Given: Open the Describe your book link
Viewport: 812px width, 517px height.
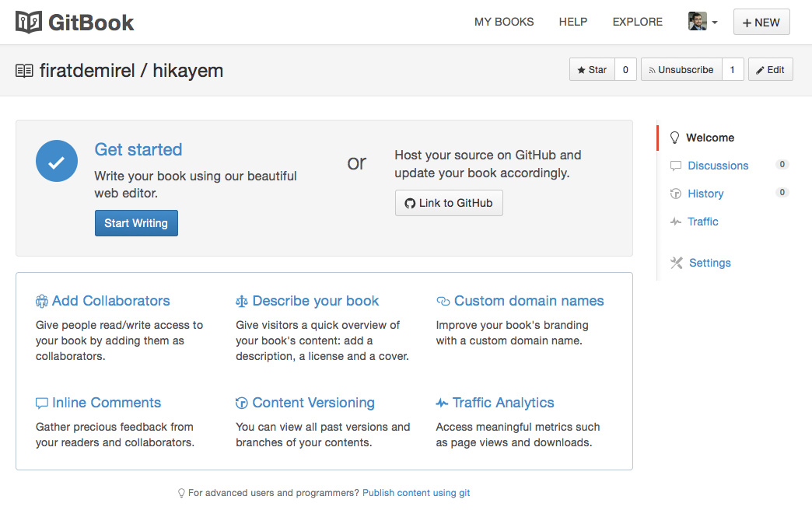Looking at the screenshot, I should tap(315, 301).
